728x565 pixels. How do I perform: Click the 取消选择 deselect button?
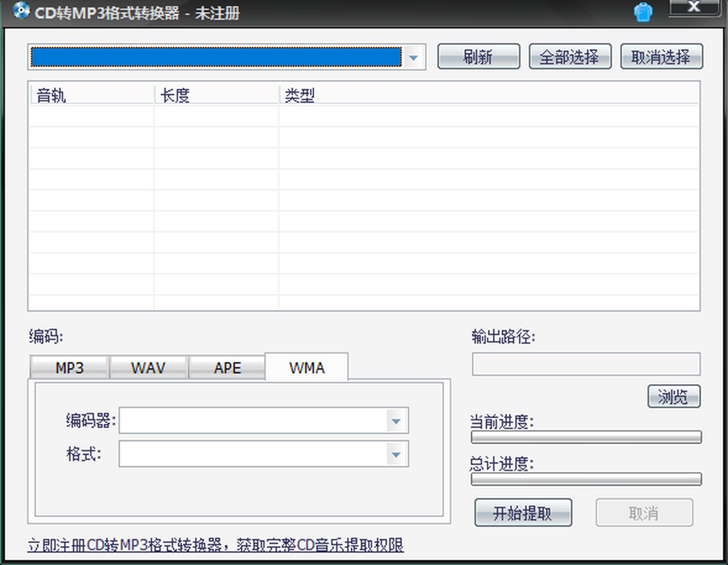coord(661,57)
